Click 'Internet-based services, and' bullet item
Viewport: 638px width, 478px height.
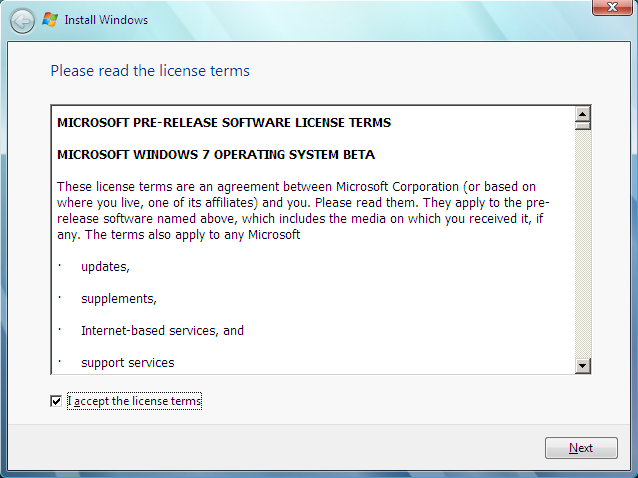pyautogui.click(x=162, y=330)
